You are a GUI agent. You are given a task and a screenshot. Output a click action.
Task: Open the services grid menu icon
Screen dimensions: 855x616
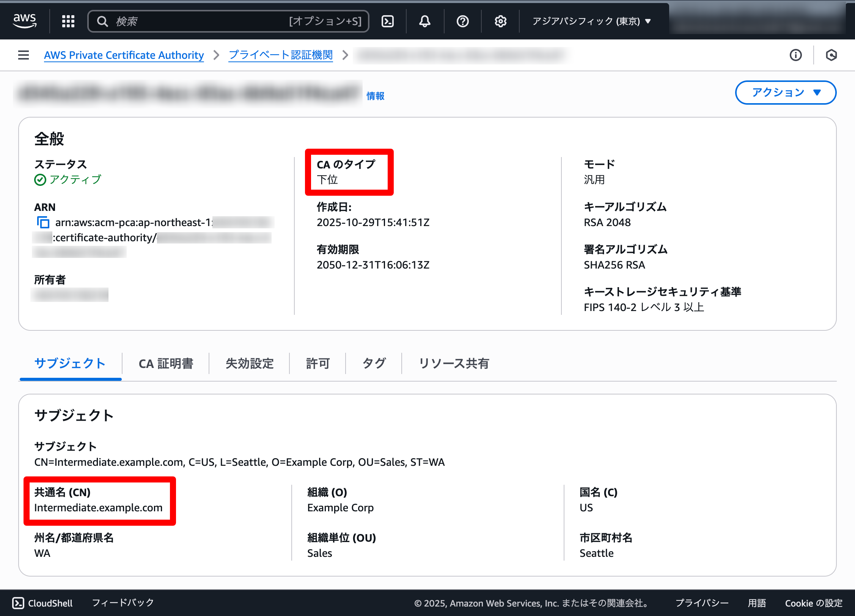[x=68, y=21]
